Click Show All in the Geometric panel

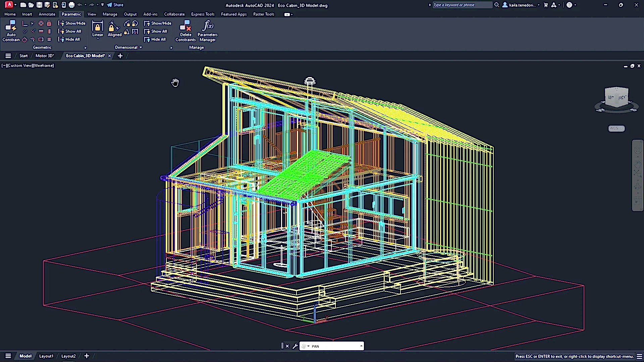pyautogui.click(x=70, y=31)
